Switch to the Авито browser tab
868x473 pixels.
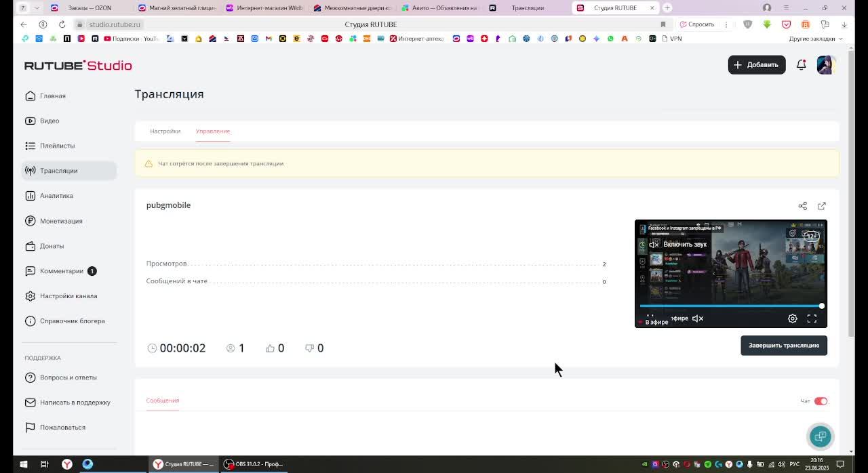point(441,8)
